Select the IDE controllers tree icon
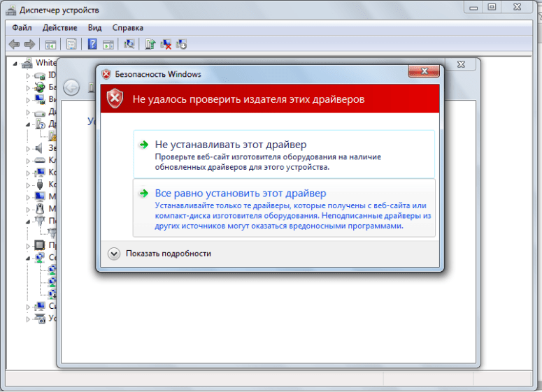This screenshot has width=542, height=392. 40,75
